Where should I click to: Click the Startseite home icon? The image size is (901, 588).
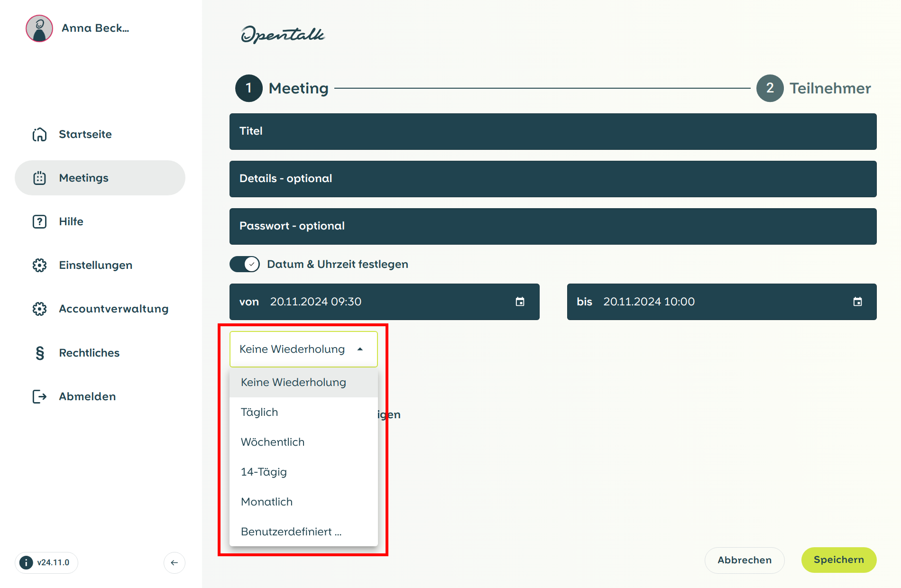39,135
